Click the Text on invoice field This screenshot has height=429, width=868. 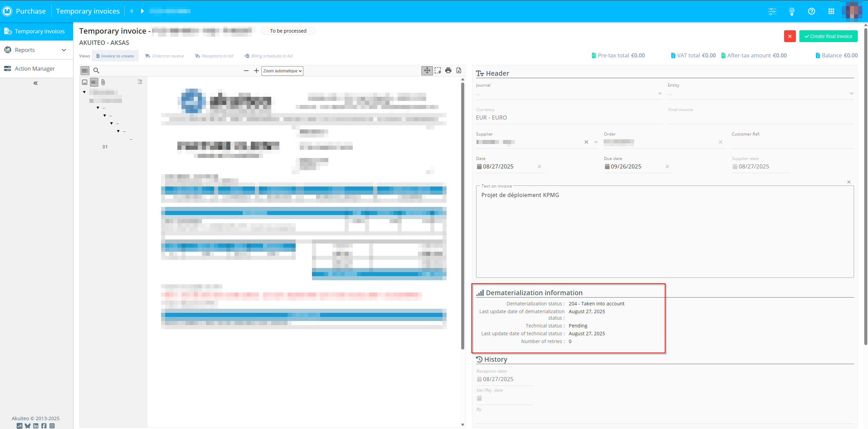tap(664, 231)
